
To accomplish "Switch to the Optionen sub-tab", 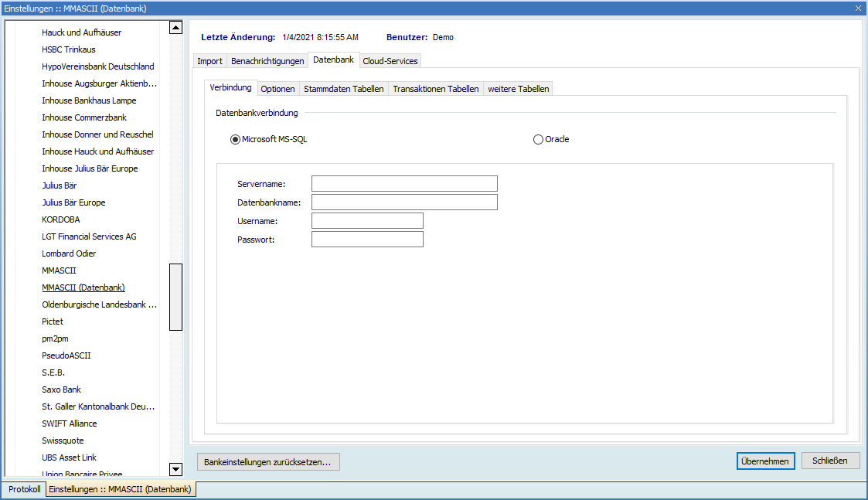I will point(277,89).
